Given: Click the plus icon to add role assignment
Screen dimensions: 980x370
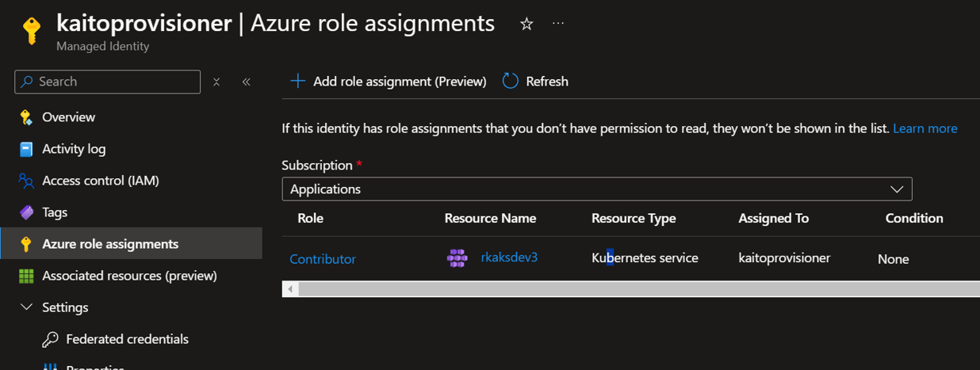Looking at the screenshot, I should click(297, 81).
